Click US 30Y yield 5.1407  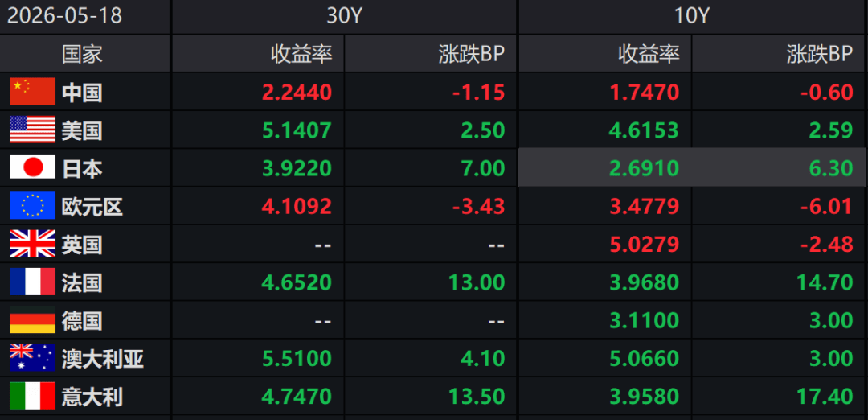tap(297, 130)
